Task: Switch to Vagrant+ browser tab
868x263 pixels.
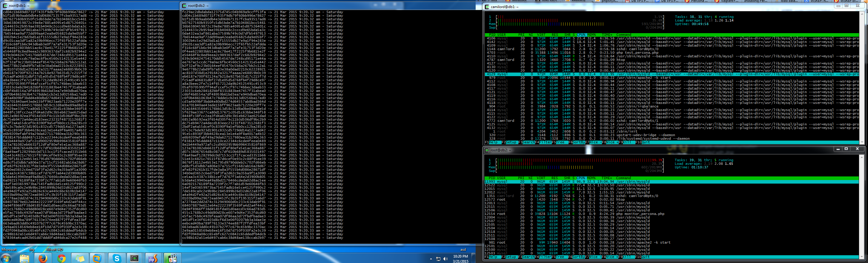Action: [x=727, y=1]
